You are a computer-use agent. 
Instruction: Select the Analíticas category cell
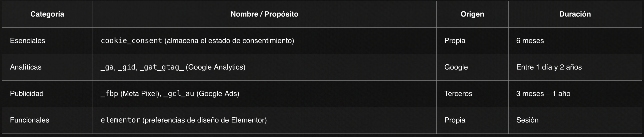(x=26, y=67)
